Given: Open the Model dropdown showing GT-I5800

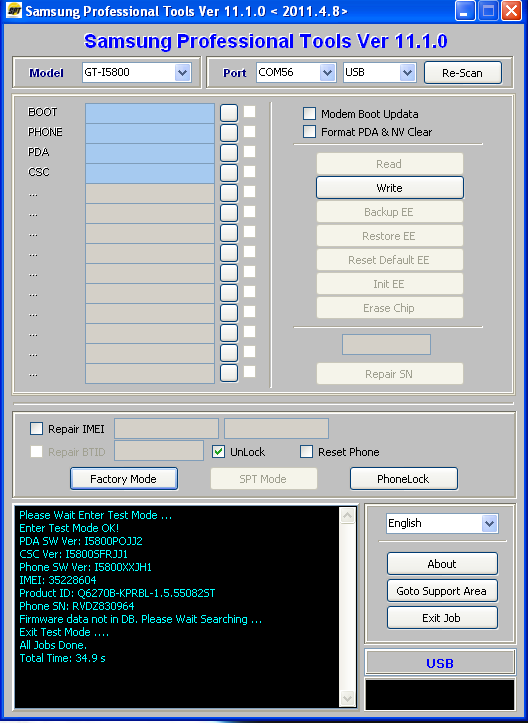Looking at the screenshot, I should tap(137, 72).
